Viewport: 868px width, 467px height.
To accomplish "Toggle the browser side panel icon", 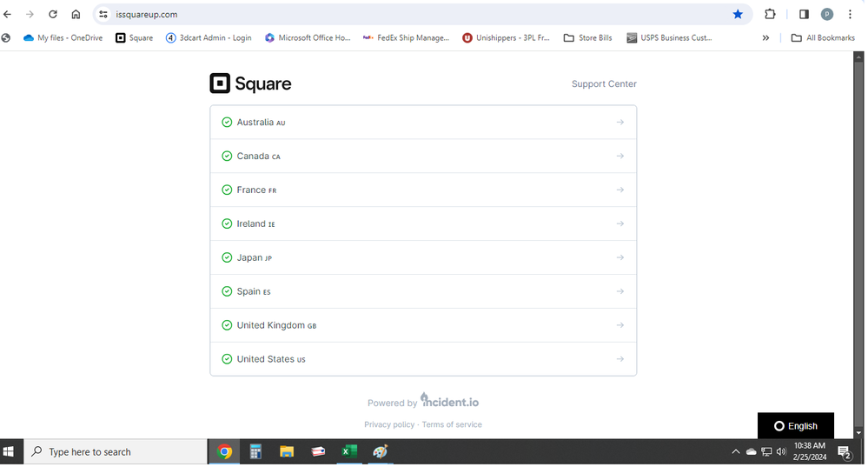I will coord(804,15).
